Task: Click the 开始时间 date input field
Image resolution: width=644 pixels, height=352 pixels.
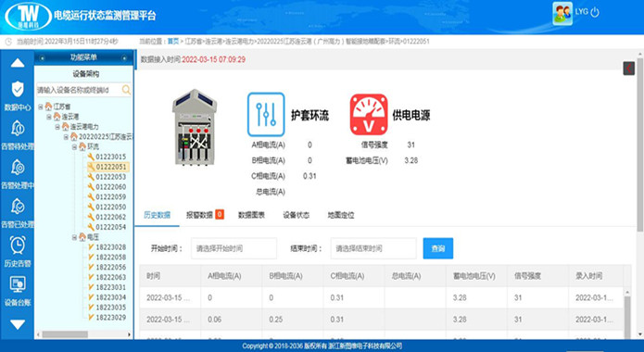Action: 234,248
